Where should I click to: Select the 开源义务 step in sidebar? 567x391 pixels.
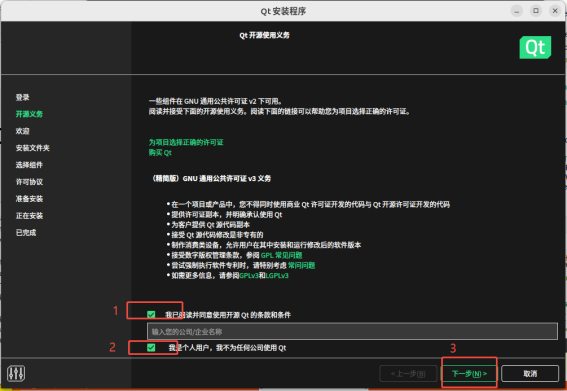29,114
